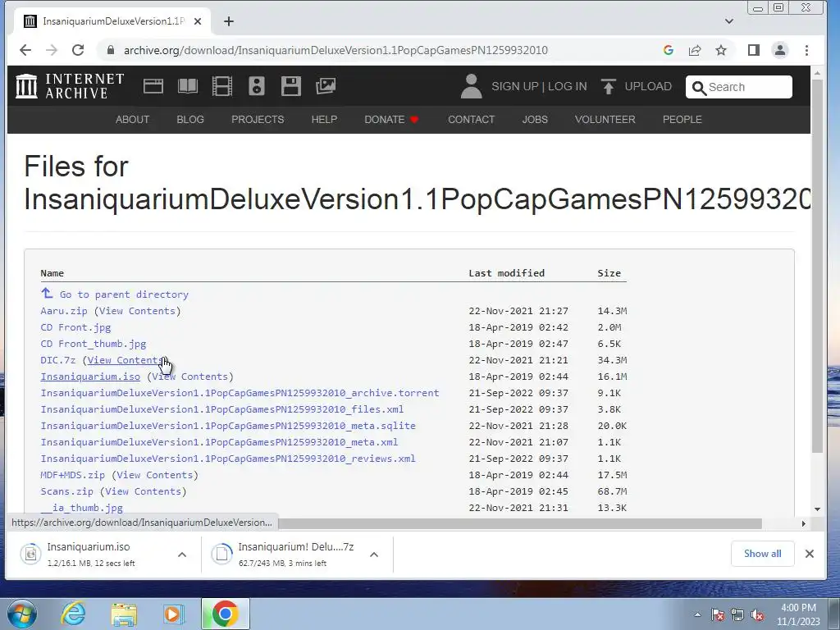Open the Images icon
The height and width of the screenshot is (630, 840).
pos(326,86)
